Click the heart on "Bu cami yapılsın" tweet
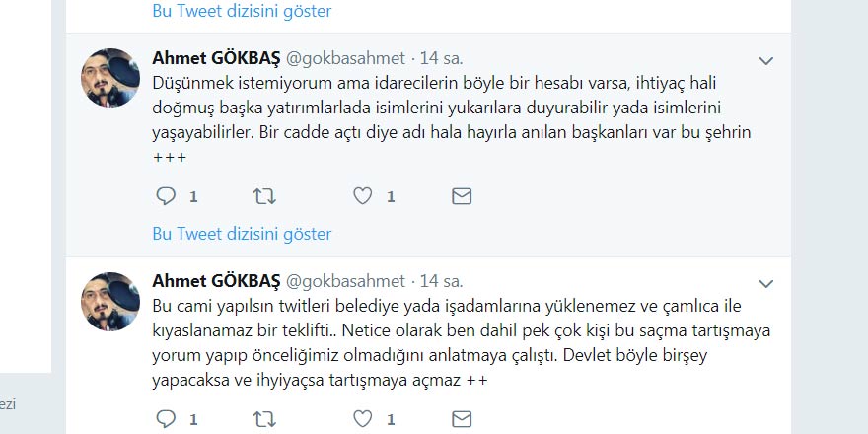 [x=363, y=420]
